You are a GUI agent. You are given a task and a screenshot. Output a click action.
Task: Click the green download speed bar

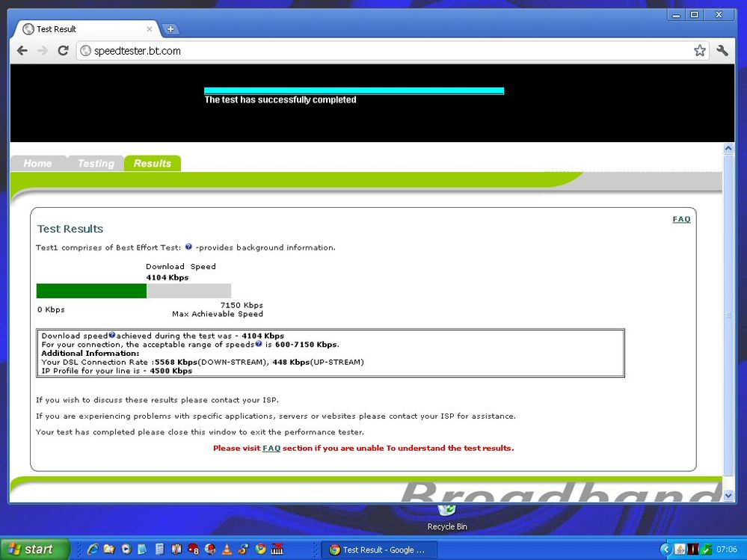point(91,291)
